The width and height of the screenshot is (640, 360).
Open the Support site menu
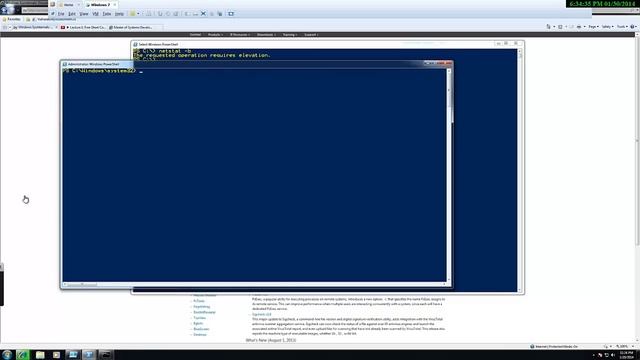pyautogui.click(x=311, y=35)
